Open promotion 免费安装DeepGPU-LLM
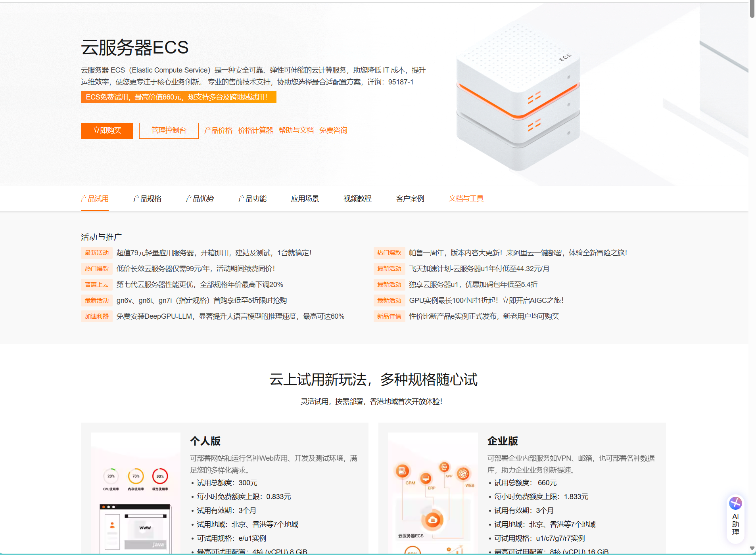This screenshot has height=555, width=756. (x=230, y=316)
